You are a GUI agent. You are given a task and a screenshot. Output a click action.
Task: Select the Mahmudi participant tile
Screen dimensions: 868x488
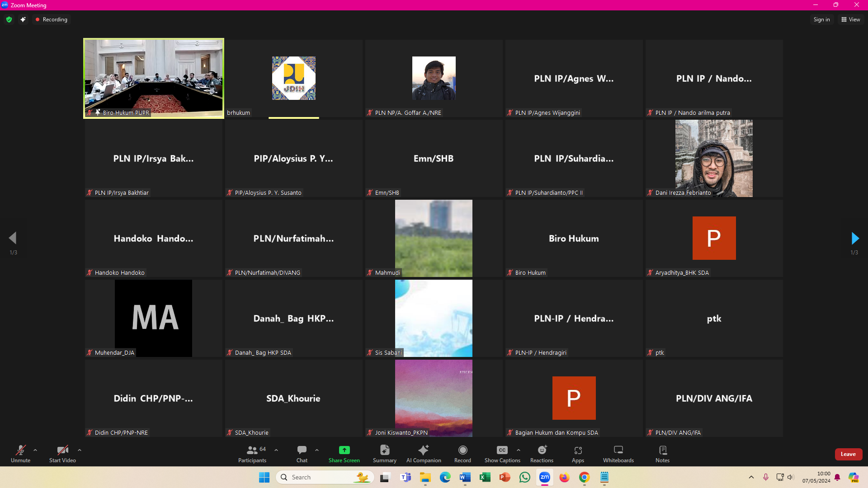[434, 238]
